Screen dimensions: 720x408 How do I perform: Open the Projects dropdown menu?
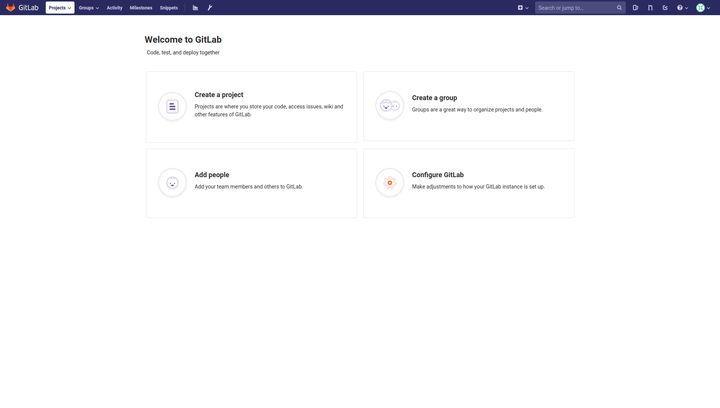[60, 8]
